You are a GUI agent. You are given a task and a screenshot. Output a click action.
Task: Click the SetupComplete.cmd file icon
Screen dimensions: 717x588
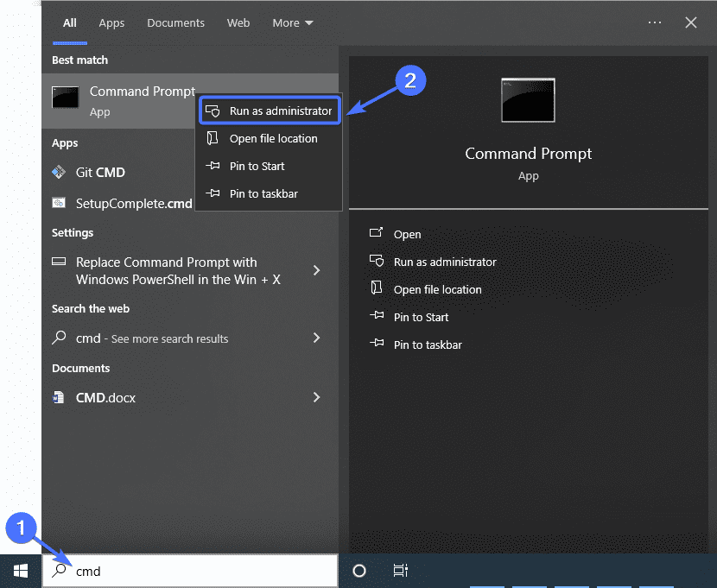pos(59,203)
